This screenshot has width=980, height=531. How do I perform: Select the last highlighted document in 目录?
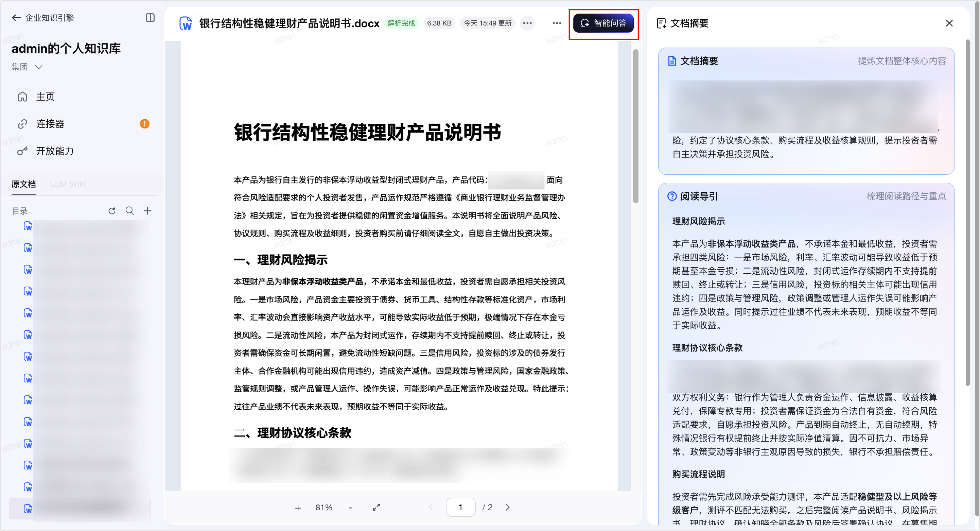coord(80,509)
